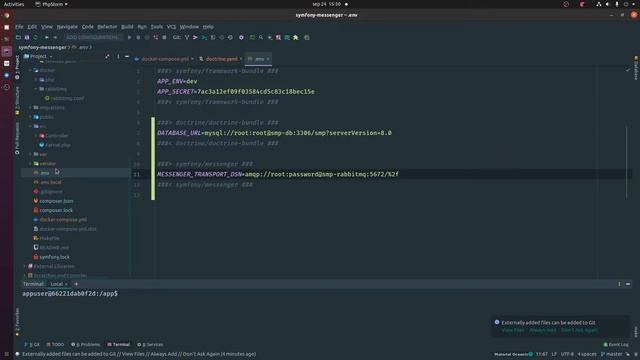Click the Open folder toolbar icon
Screen dimensions: 640x360
point(18,37)
